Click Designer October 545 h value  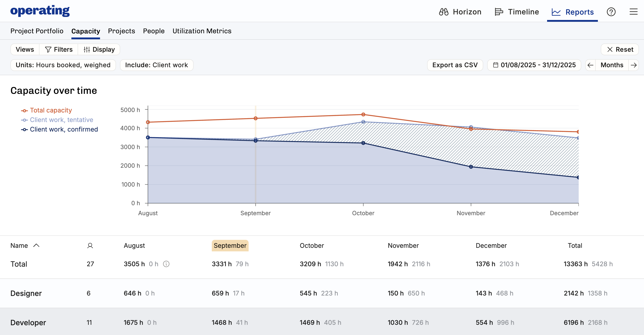[308, 293]
